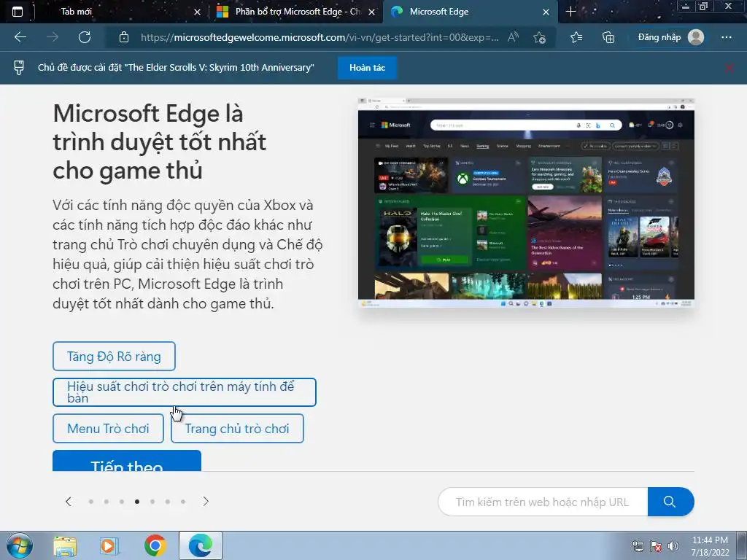Add this page to favorites
Screen dimensions: 747x560
[539, 37]
